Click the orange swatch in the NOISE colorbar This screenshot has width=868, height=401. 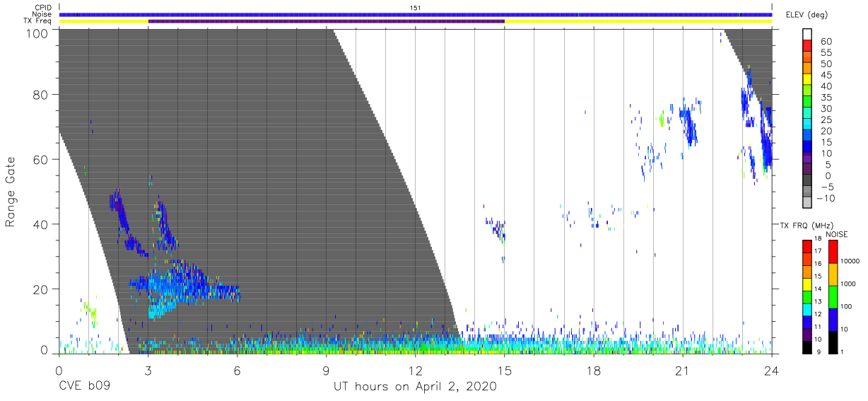pos(833,274)
